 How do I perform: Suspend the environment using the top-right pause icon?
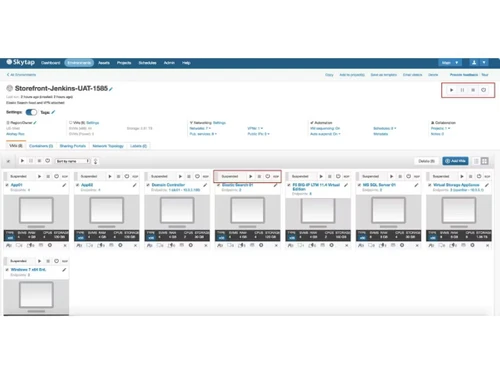click(x=462, y=90)
